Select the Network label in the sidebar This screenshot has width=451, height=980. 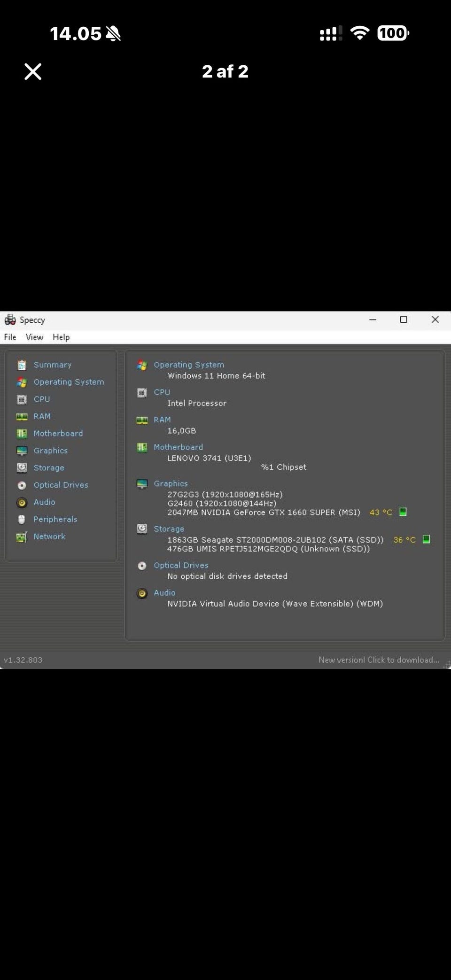49,537
